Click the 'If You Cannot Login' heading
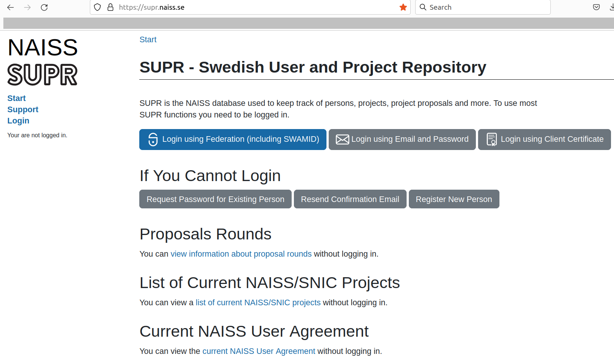 (210, 176)
